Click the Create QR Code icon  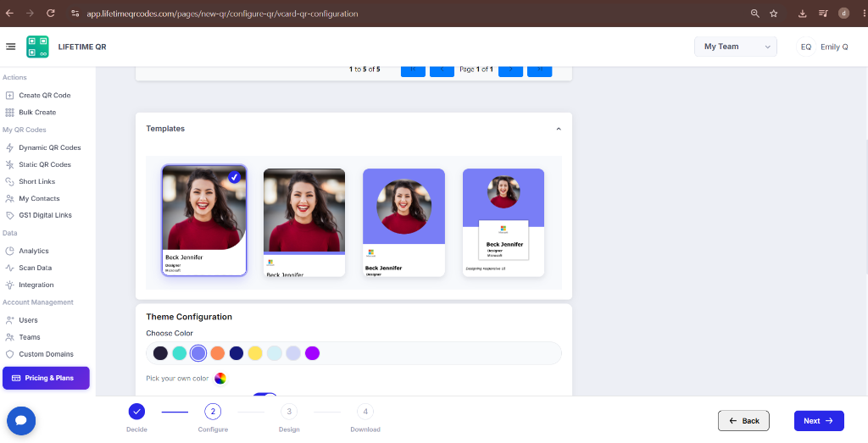(x=9, y=95)
